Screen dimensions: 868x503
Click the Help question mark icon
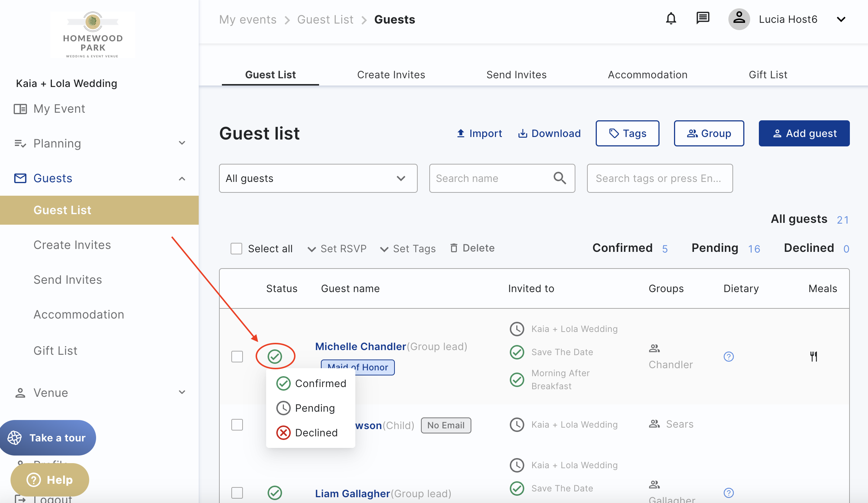[x=34, y=480]
